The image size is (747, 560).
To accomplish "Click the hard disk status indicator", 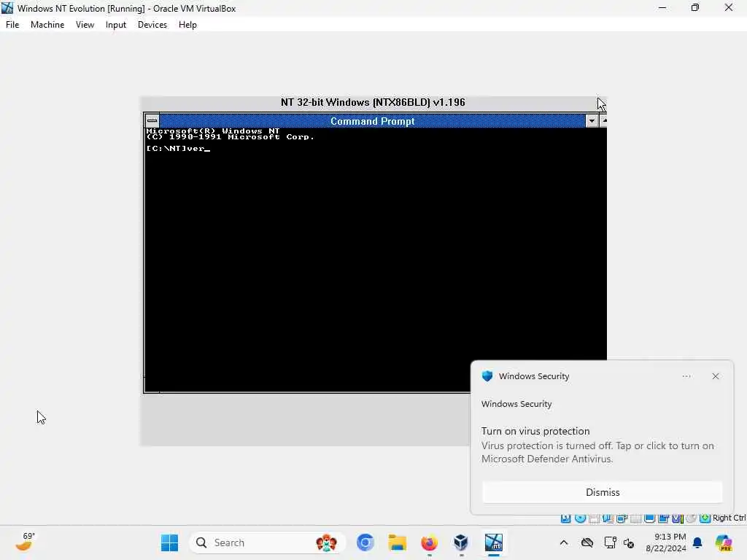I will tap(565, 518).
